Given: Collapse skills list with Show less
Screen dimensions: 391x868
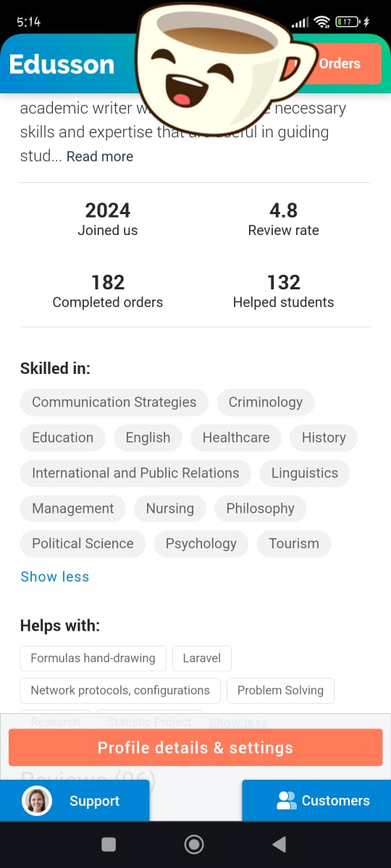Looking at the screenshot, I should point(55,576).
